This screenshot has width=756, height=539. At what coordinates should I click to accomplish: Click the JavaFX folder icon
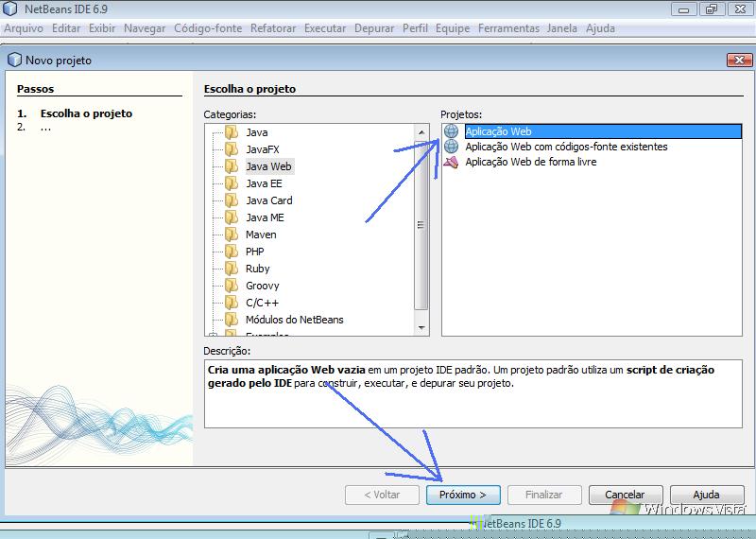pos(232,149)
